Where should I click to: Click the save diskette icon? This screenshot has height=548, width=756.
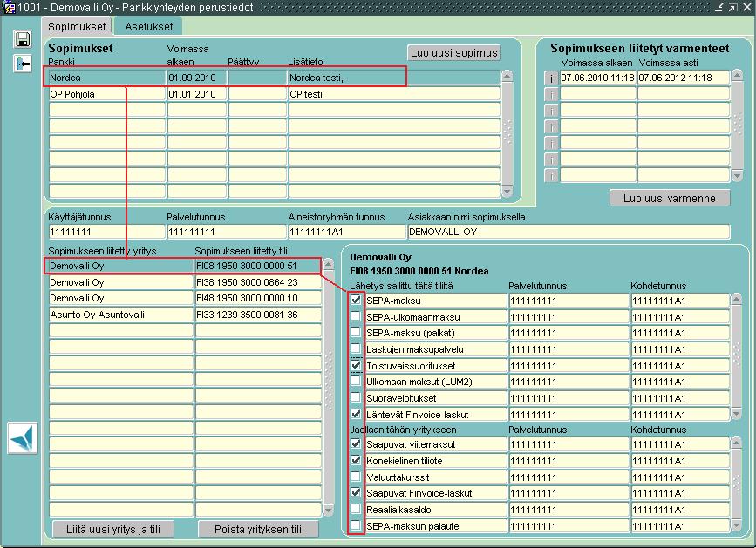point(23,39)
